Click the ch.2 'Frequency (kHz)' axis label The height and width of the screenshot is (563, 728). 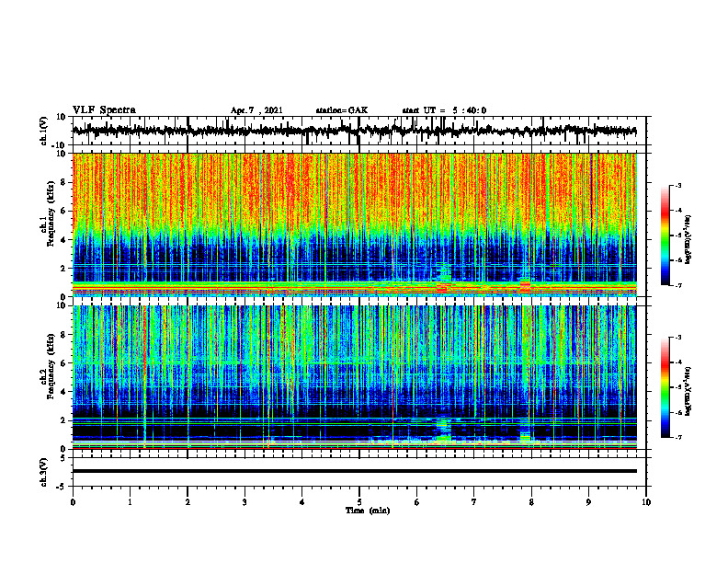click(x=51, y=366)
